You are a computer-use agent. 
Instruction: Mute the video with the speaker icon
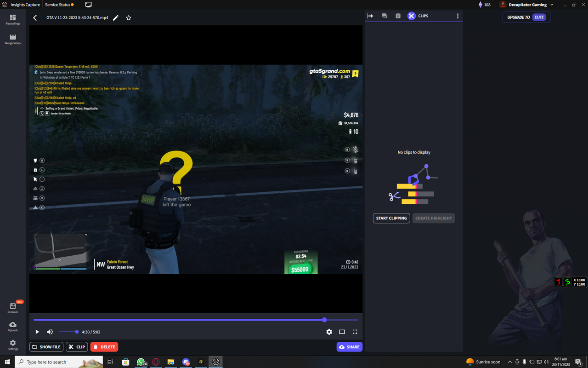click(50, 332)
